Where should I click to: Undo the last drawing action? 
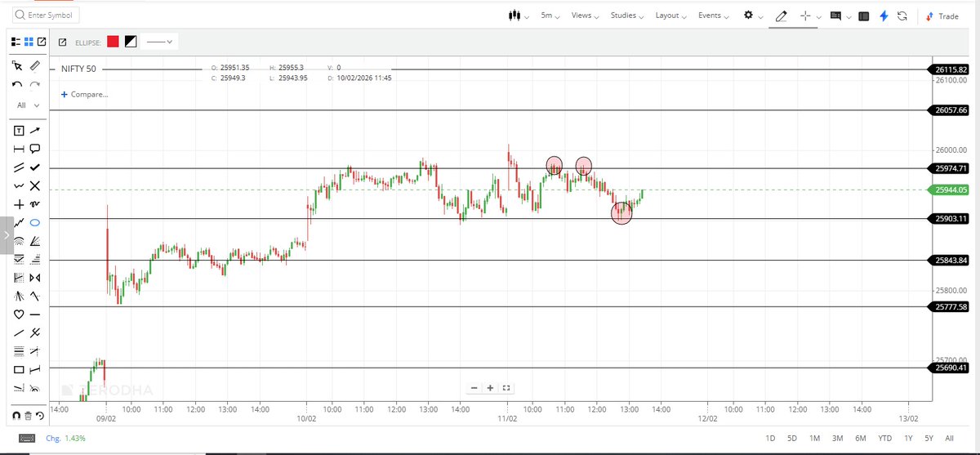tap(17, 83)
